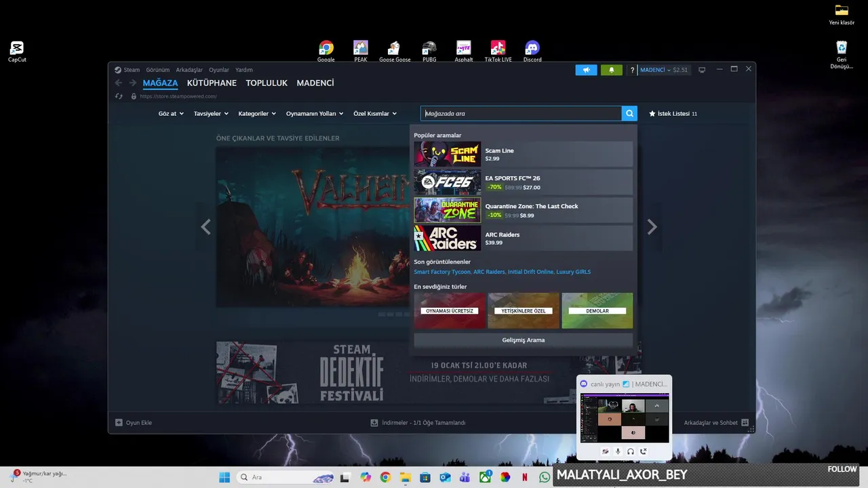Expand the Göz at dropdown

pyautogui.click(x=171, y=113)
